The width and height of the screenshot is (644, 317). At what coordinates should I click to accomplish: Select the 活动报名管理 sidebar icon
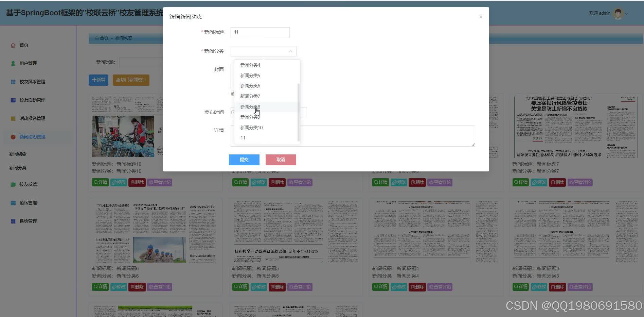click(13, 118)
